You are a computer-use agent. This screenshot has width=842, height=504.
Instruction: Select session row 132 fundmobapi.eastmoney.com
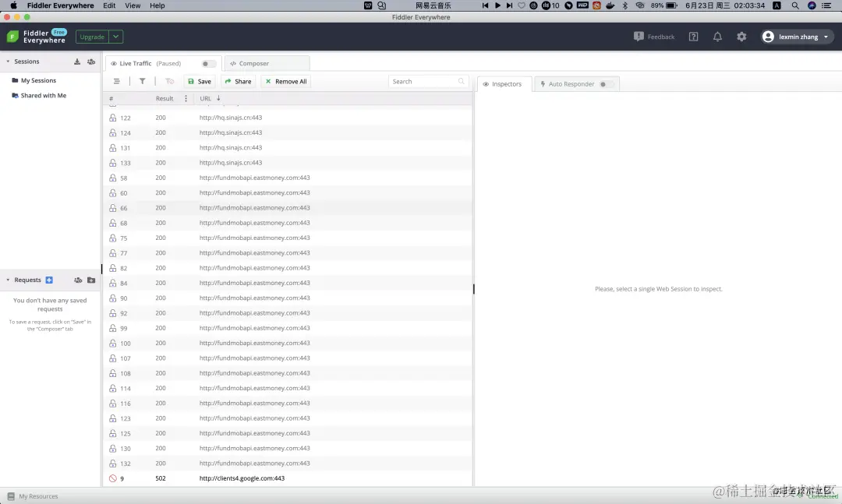288,463
